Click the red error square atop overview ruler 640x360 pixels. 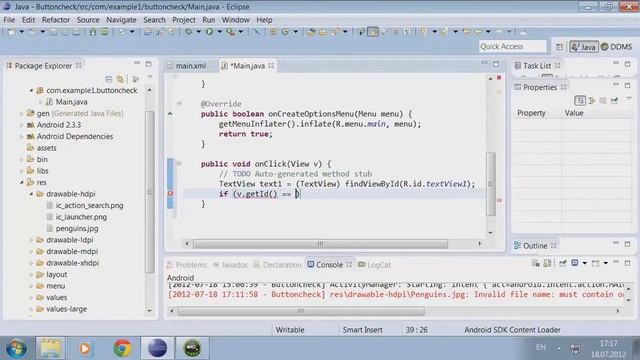point(499,78)
